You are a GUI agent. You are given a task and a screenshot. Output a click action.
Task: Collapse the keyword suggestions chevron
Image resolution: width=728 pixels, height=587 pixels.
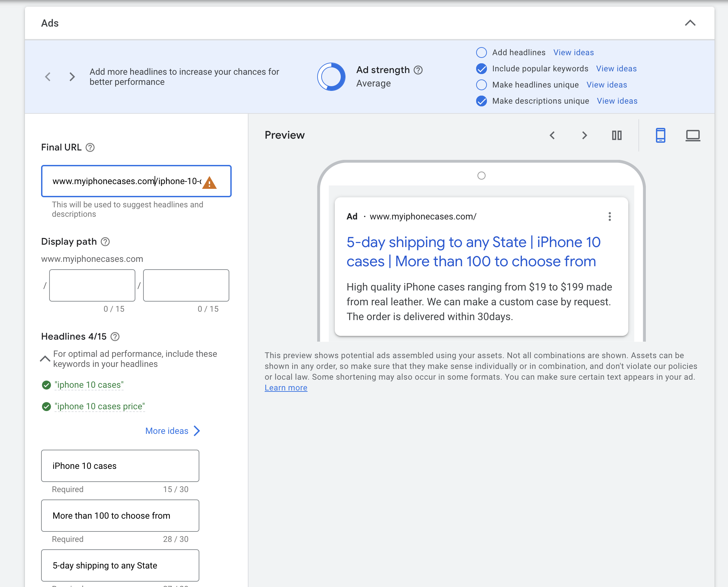coord(45,359)
